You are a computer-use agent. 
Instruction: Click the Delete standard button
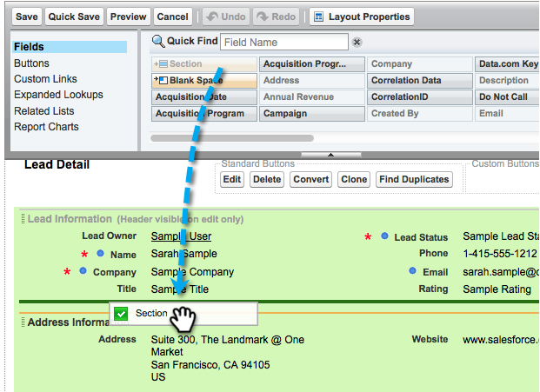click(267, 179)
